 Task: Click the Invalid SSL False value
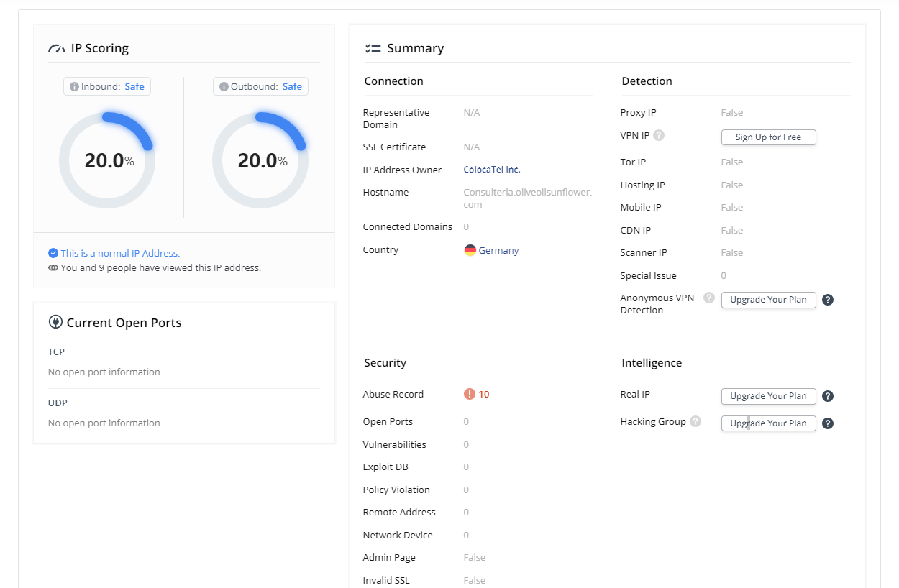pyautogui.click(x=475, y=580)
